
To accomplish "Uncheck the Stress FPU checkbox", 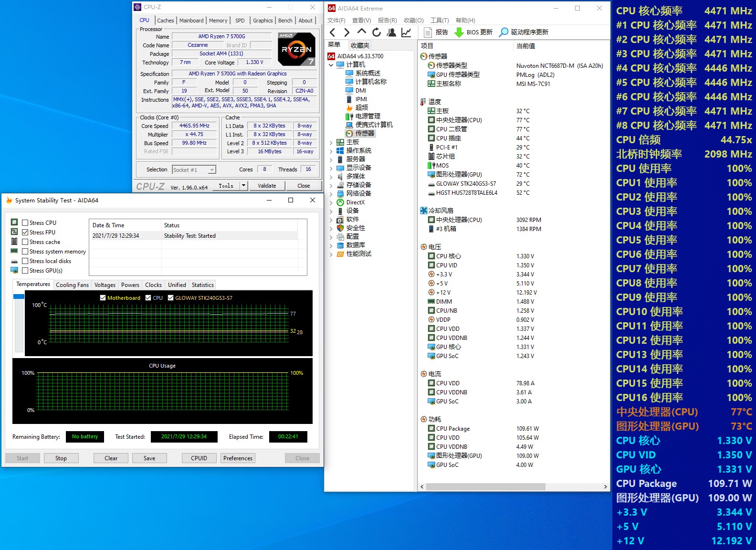I will [x=25, y=233].
